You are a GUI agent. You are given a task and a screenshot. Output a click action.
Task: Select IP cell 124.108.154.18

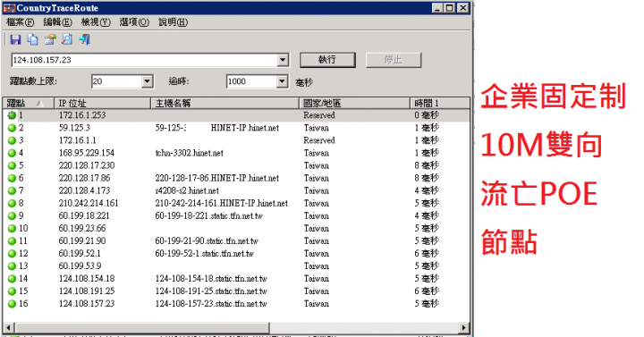[x=87, y=279]
